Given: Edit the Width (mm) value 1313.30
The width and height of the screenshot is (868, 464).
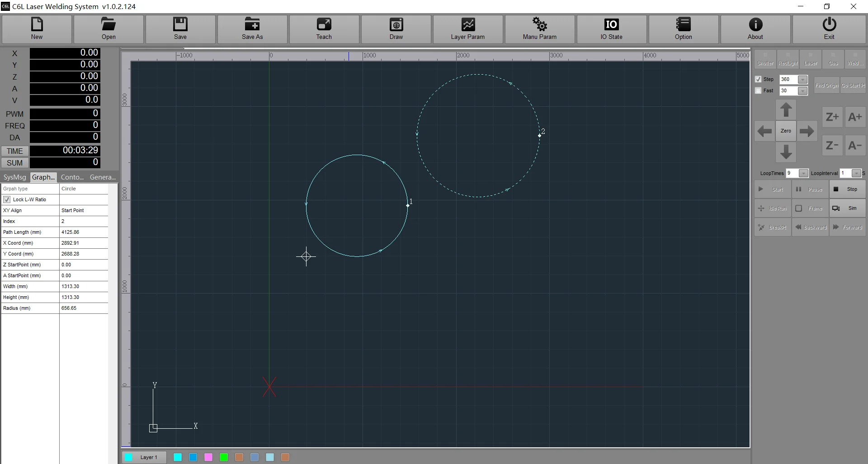Looking at the screenshot, I should point(84,286).
